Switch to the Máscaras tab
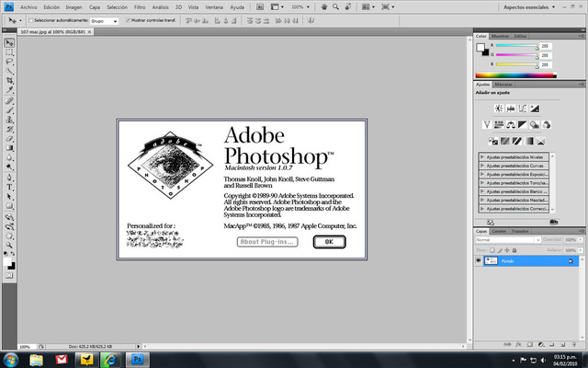The image size is (588, 368). click(x=503, y=85)
